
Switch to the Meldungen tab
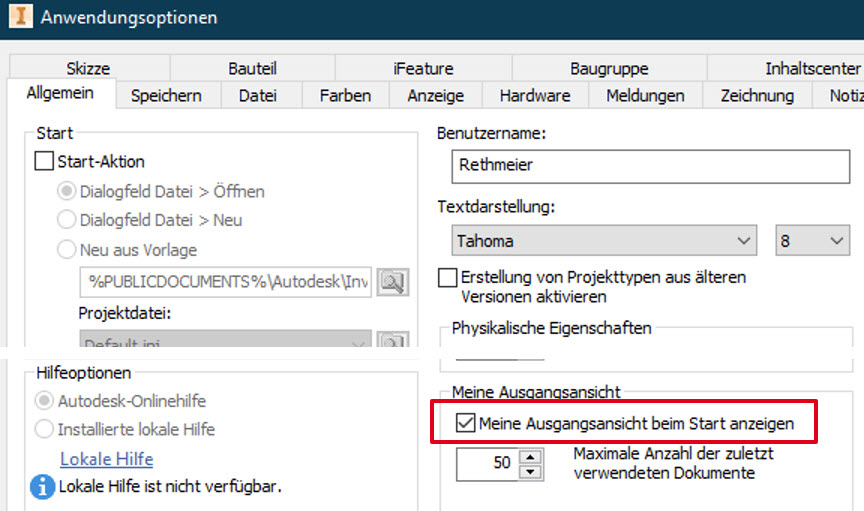645,95
